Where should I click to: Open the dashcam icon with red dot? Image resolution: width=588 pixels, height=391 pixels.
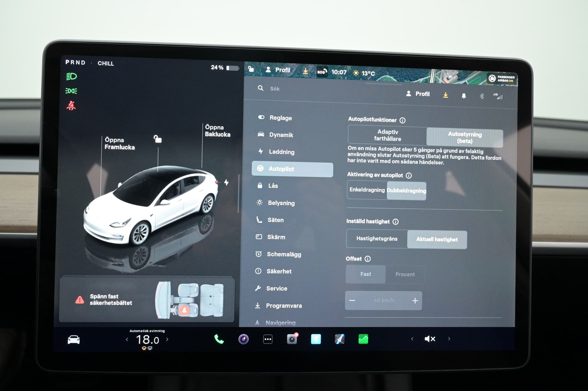pos(292,339)
